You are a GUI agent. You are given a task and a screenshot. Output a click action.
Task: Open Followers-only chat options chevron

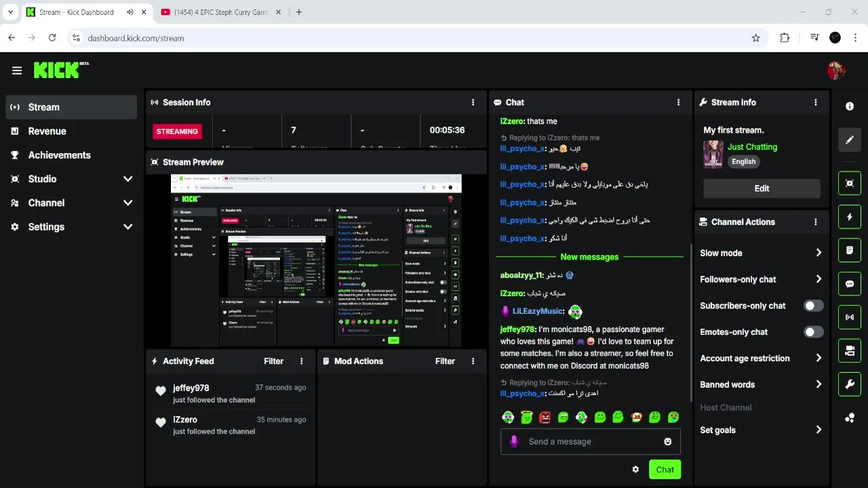[x=818, y=279]
